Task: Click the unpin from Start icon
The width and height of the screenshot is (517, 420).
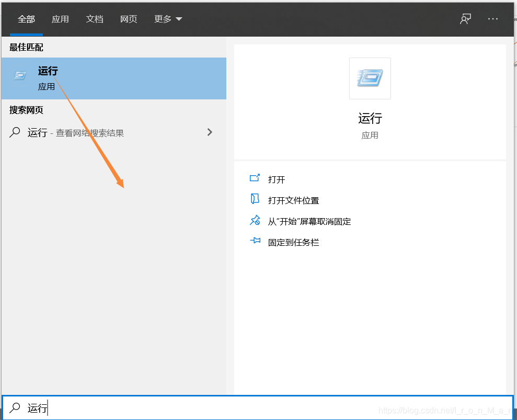Action: [x=255, y=220]
